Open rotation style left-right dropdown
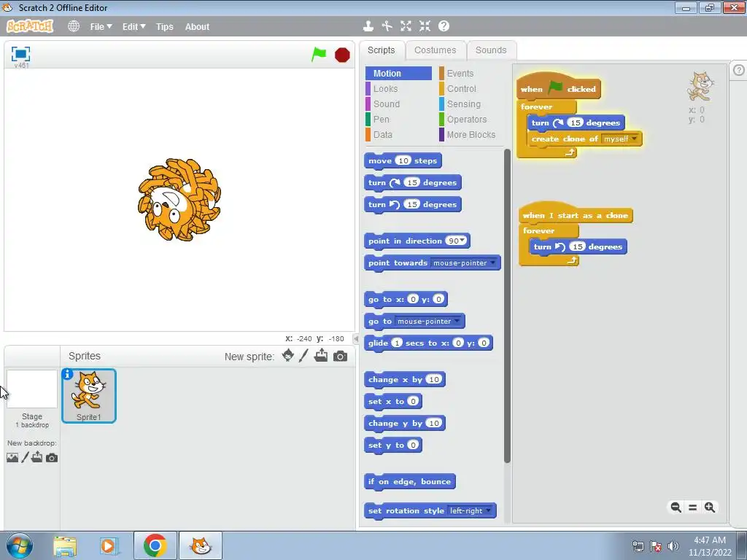 [488, 510]
